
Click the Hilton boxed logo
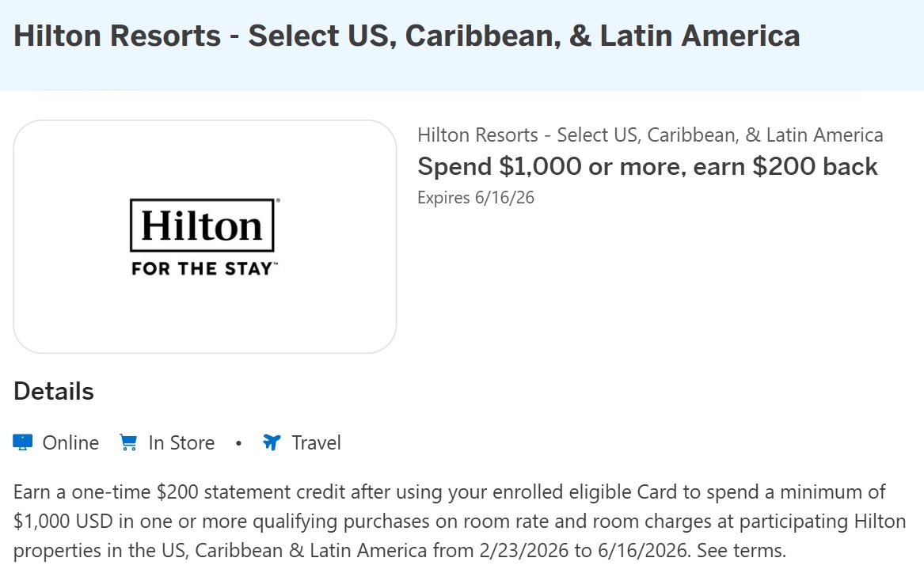click(202, 226)
